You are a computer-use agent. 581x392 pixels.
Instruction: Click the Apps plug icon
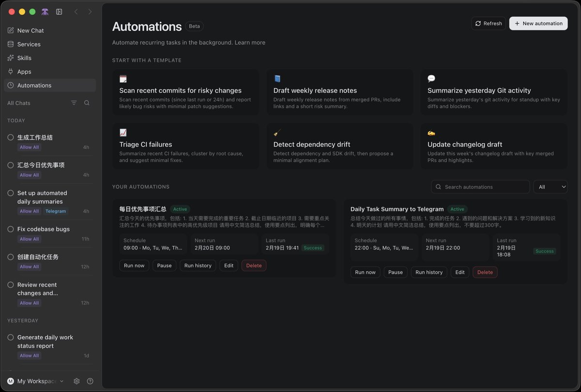tap(11, 72)
